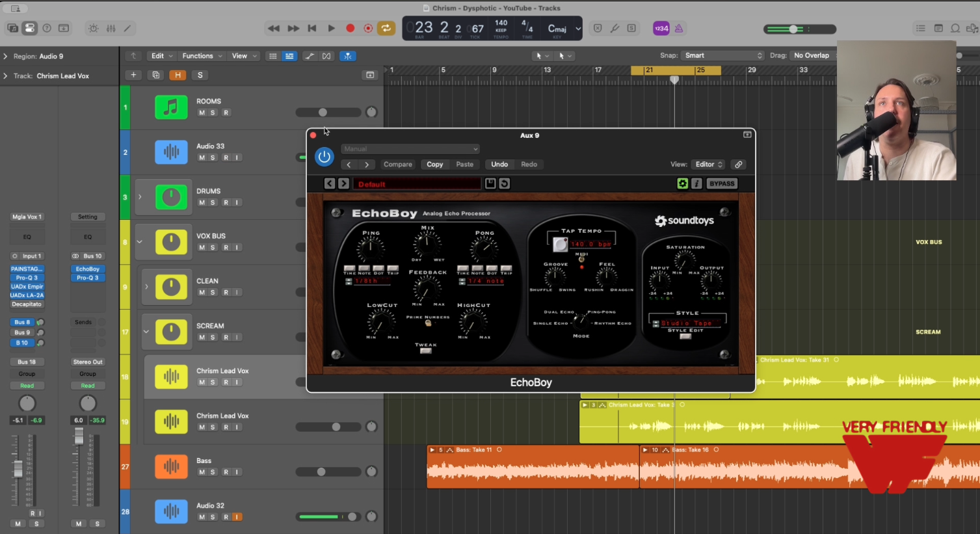
Task: Click the EchoBoy Default preset field
Action: 417,184
